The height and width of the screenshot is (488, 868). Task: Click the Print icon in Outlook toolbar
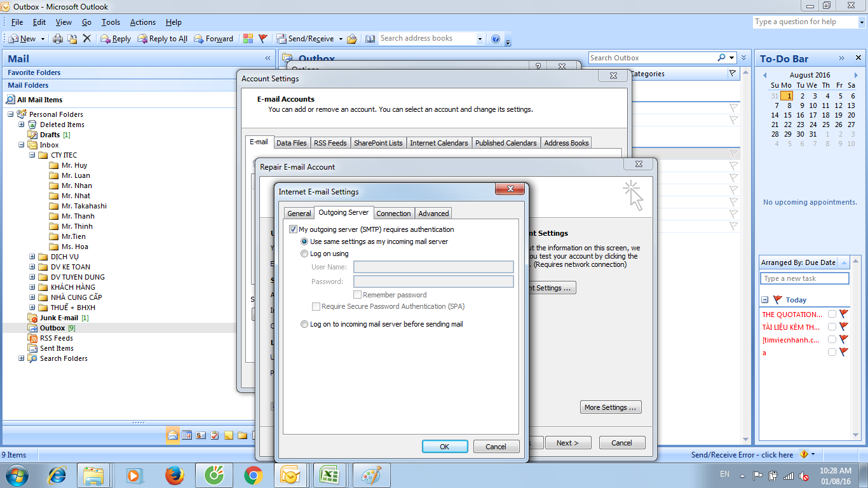(58, 38)
